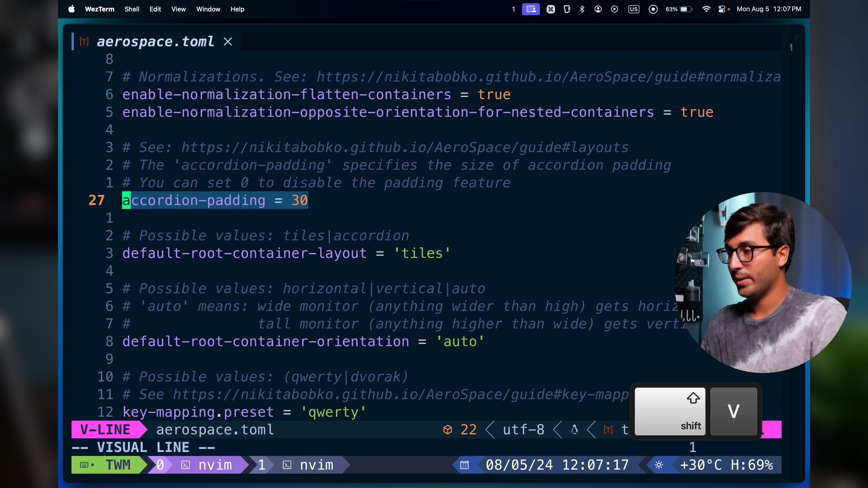Open the Bluetooth menu bar icon
Screen dimensions: 868x488
(x=582, y=9)
